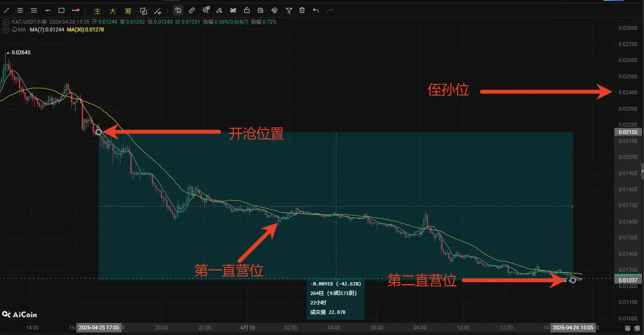Click the 4月 26 date axis label

point(248,328)
